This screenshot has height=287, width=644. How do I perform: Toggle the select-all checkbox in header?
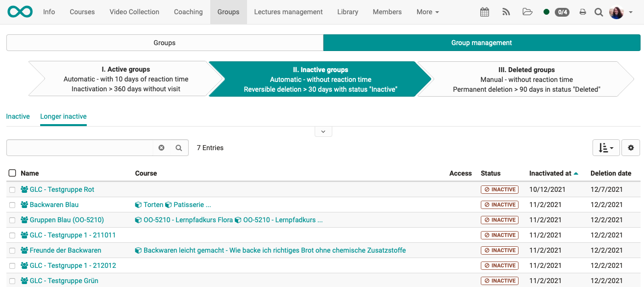(x=12, y=173)
